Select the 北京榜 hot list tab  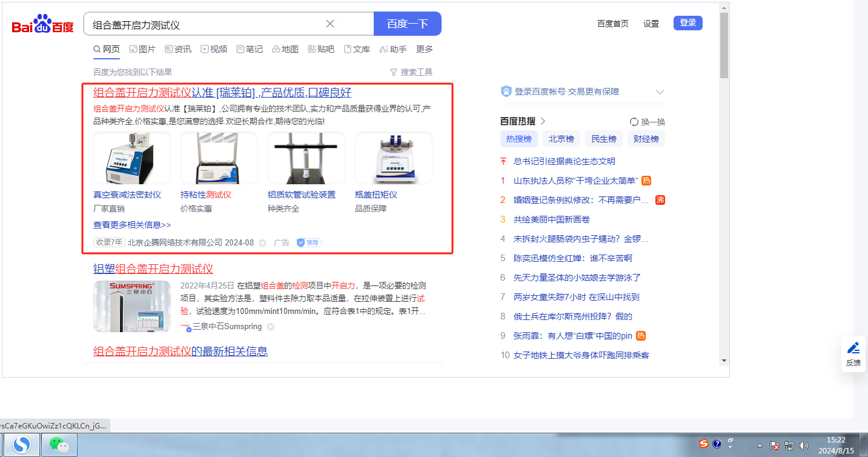click(x=562, y=139)
